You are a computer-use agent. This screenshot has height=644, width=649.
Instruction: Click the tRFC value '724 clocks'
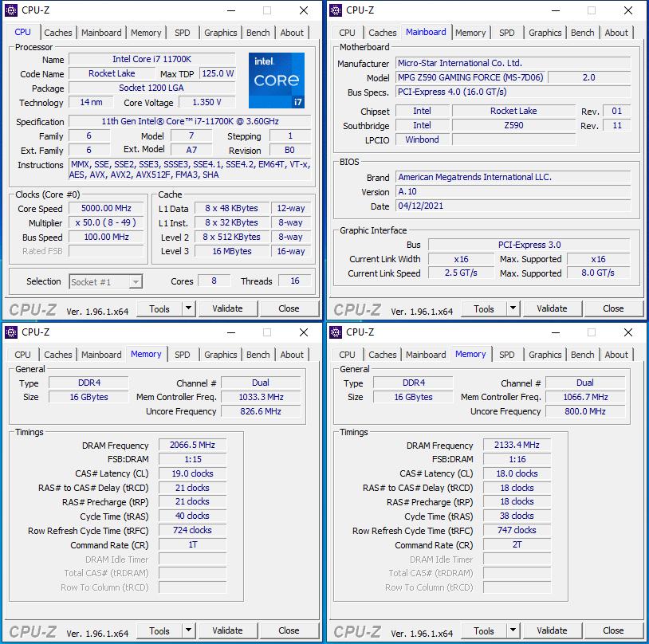click(192, 530)
